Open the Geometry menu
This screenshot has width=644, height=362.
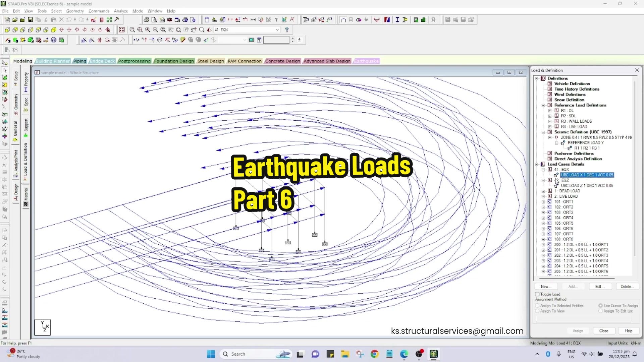pyautogui.click(x=75, y=11)
